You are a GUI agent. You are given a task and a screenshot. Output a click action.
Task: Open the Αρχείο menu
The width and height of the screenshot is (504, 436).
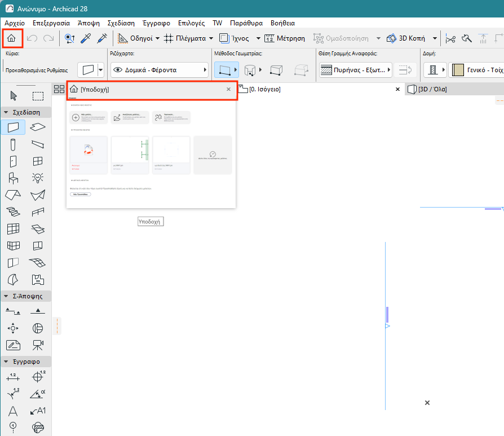point(15,23)
